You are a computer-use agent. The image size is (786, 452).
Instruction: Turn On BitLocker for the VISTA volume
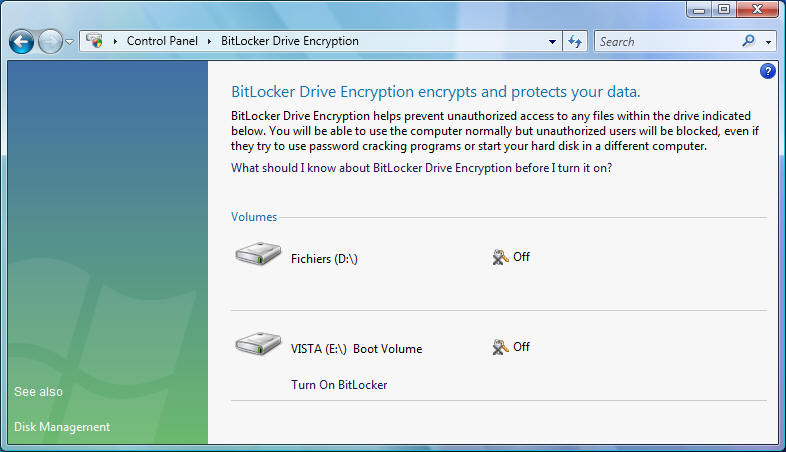tap(339, 385)
